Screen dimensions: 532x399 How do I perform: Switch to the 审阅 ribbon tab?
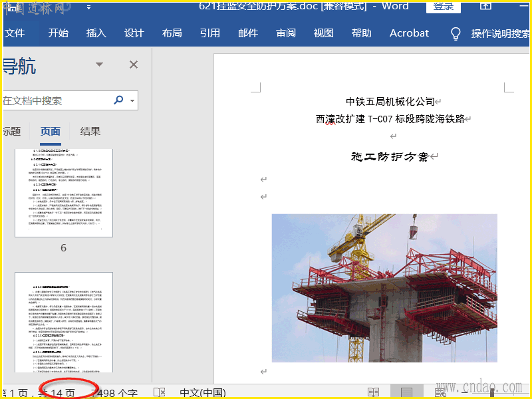pyautogui.click(x=286, y=33)
